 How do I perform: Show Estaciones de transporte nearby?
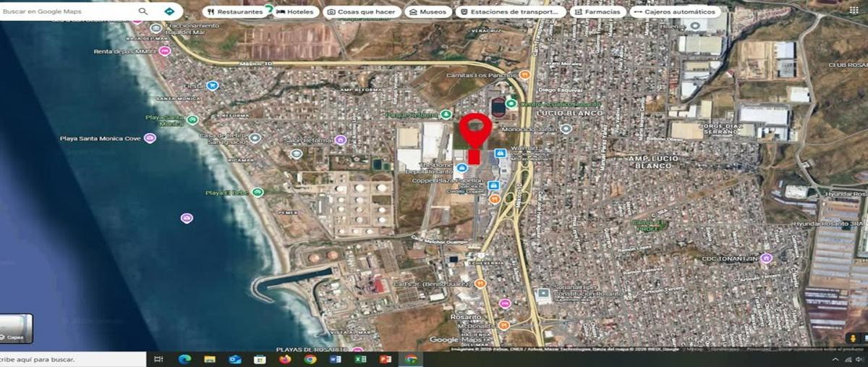click(x=510, y=12)
